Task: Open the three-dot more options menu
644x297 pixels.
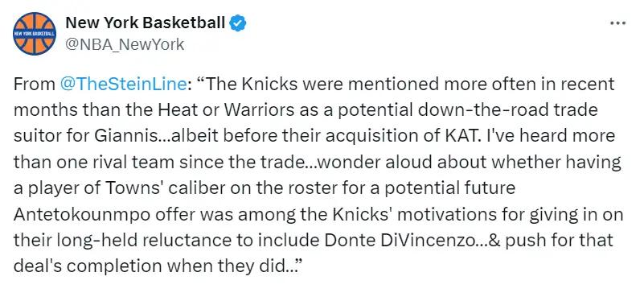Action: tap(617, 23)
